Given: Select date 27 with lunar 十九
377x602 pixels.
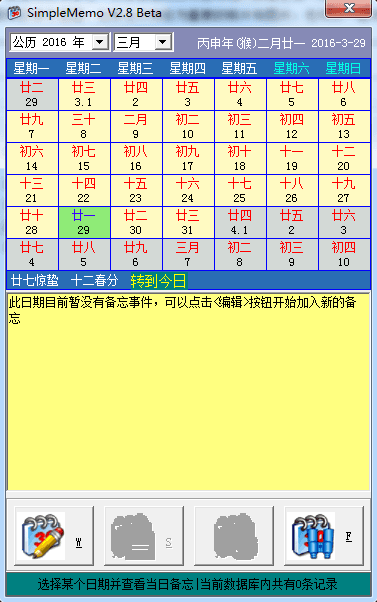Looking at the screenshot, I should click(344, 190).
